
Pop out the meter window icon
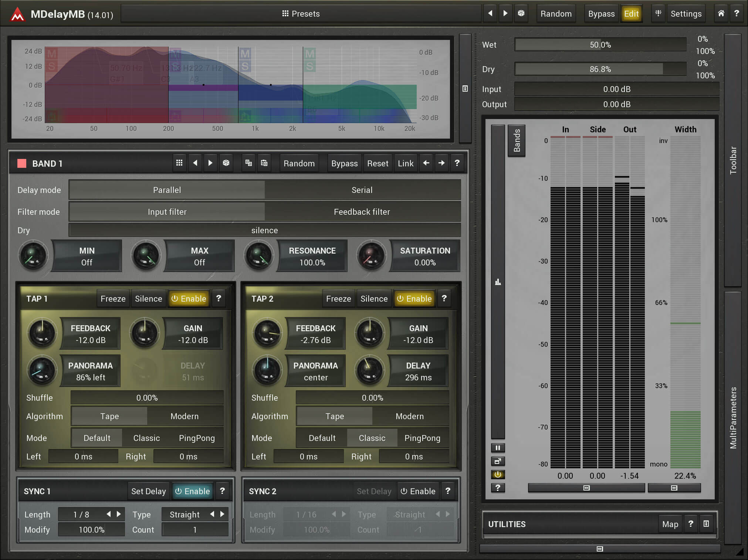[498, 461]
